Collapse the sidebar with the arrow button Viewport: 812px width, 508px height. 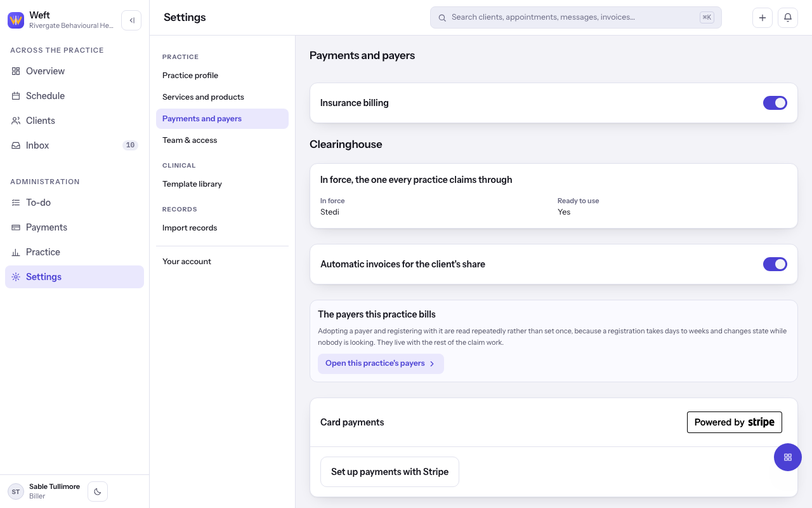click(131, 20)
